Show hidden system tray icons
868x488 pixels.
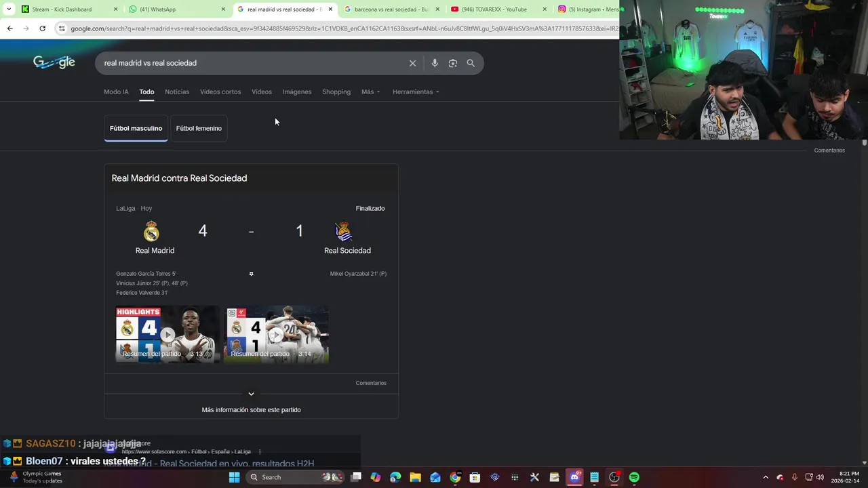[766, 477]
